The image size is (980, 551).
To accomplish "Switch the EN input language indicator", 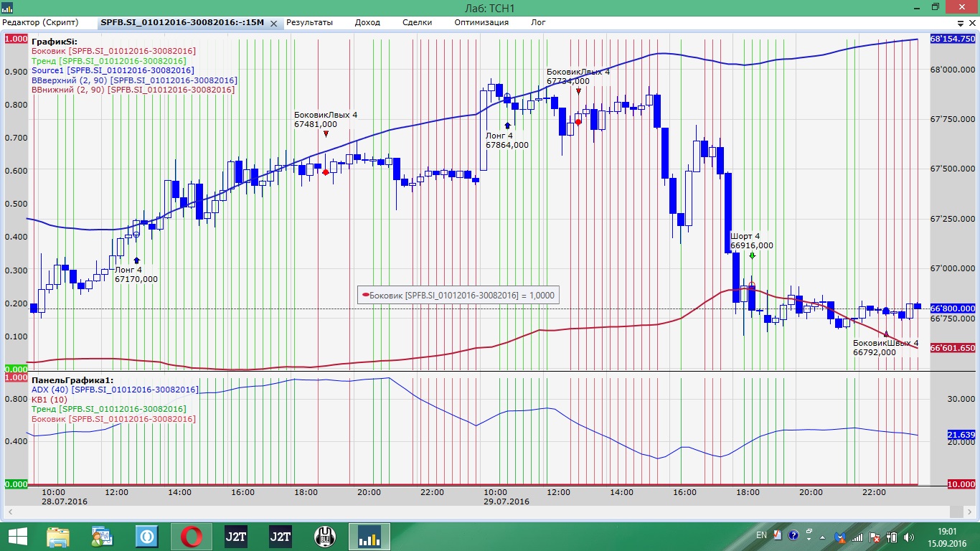I will [x=761, y=536].
